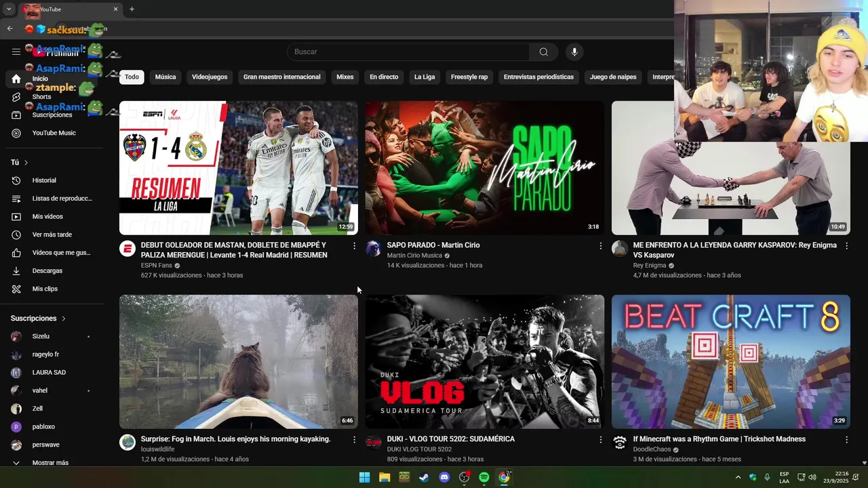Expand the Tú section chevron

point(26,163)
